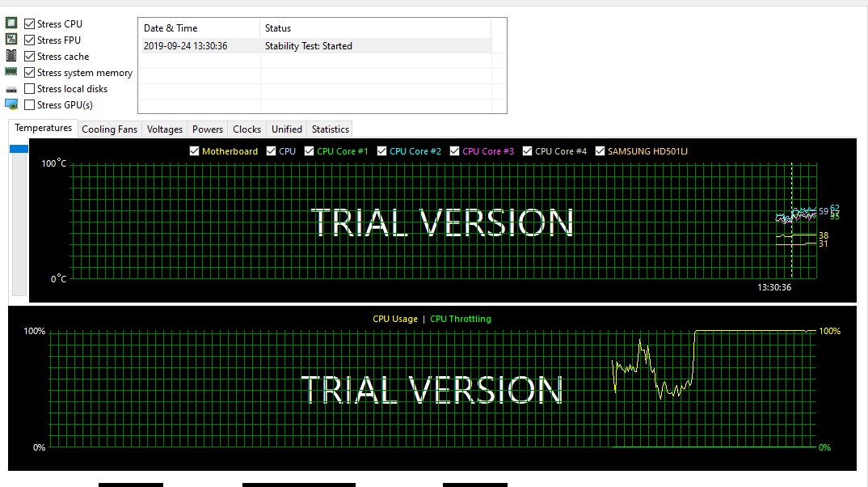Viewport: 868px width, 487px height.
Task: Click the CPU Throttling legend label
Action: point(461,319)
